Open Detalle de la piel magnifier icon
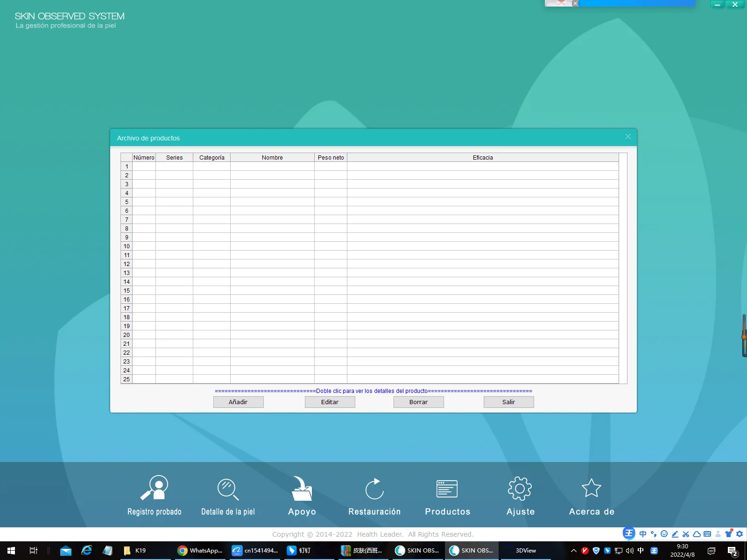The image size is (747, 560). 228,489
